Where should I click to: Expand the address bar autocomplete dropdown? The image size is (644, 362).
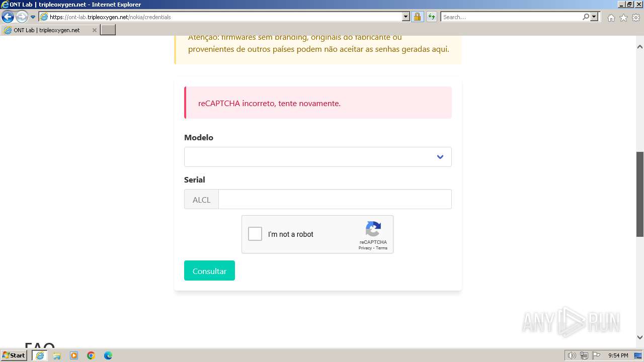[x=406, y=17]
